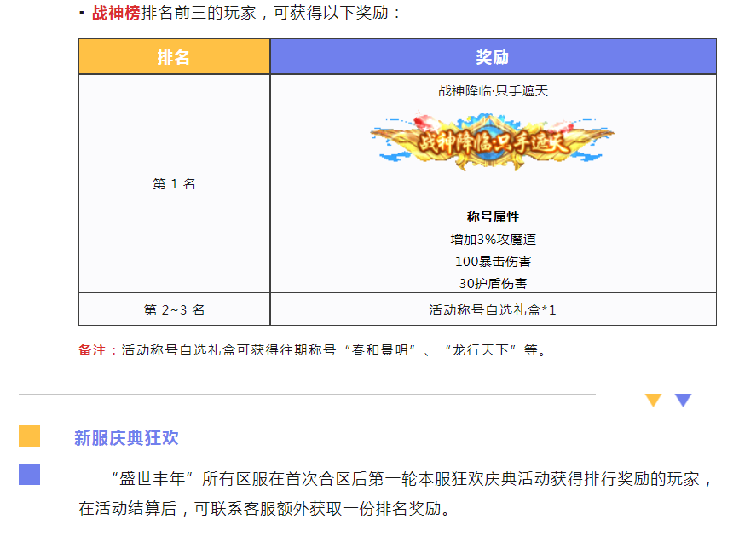The width and height of the screenshot is (739, 560).
Task: Select the 第 2~3 名 rank cell
Action: click(x=174, y=309)
